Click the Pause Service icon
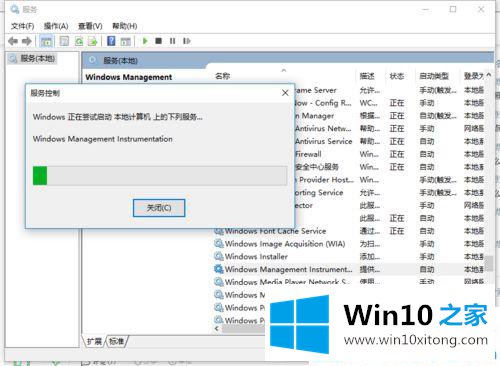 [172, 41]
